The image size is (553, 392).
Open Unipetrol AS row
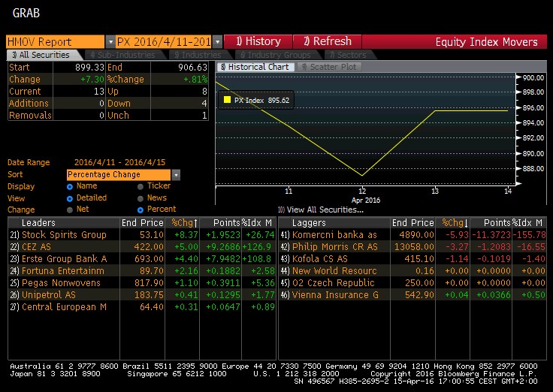(x=141, y=294)
